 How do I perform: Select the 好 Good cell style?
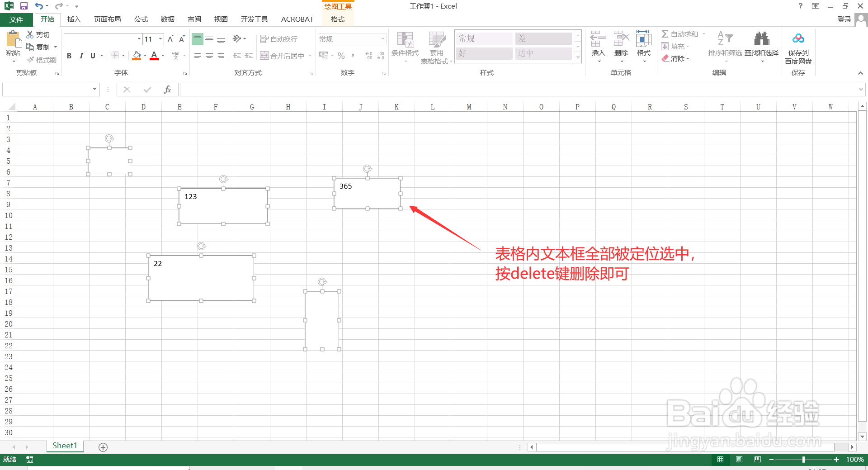point(484,53)
